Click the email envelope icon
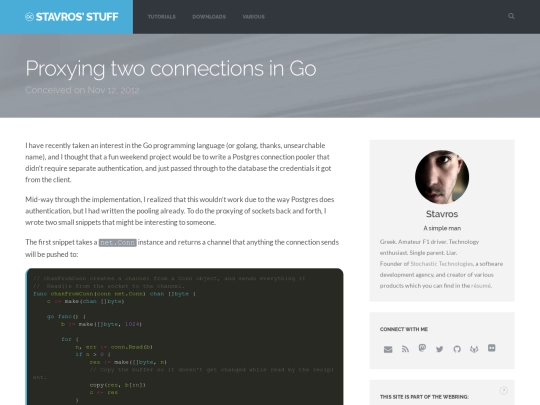 click(x=388, y=349)
